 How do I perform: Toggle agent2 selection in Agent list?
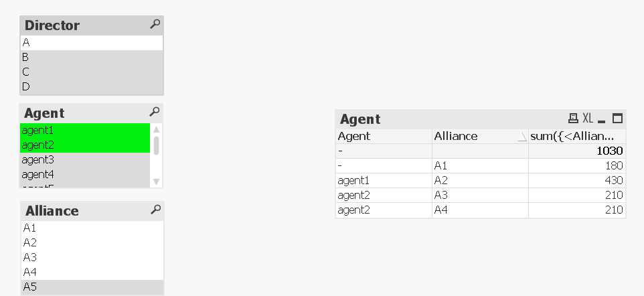tap(84, 145)
